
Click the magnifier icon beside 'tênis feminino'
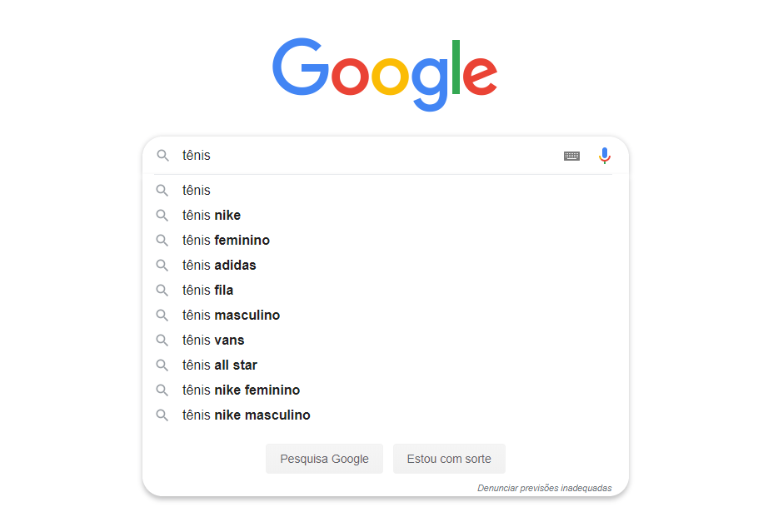click(162, 240)
